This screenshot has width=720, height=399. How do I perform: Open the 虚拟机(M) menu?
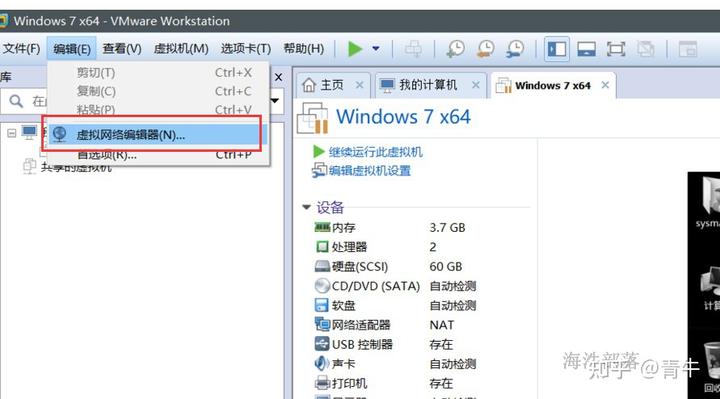(x=181, y=49)
